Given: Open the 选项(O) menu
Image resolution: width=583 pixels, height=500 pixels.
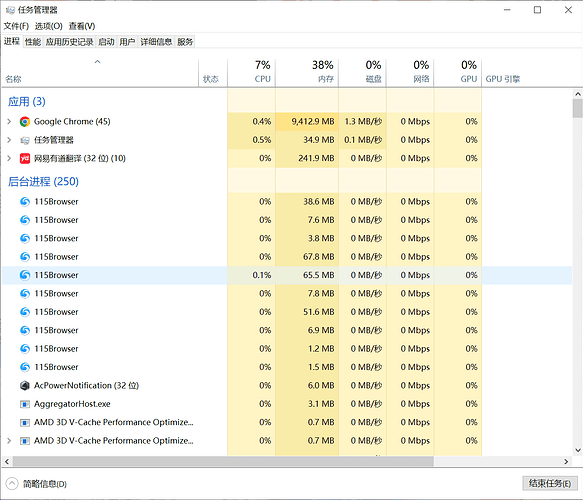Looking at the screenshot, I should pyautogui.click(x=49, y=26).
